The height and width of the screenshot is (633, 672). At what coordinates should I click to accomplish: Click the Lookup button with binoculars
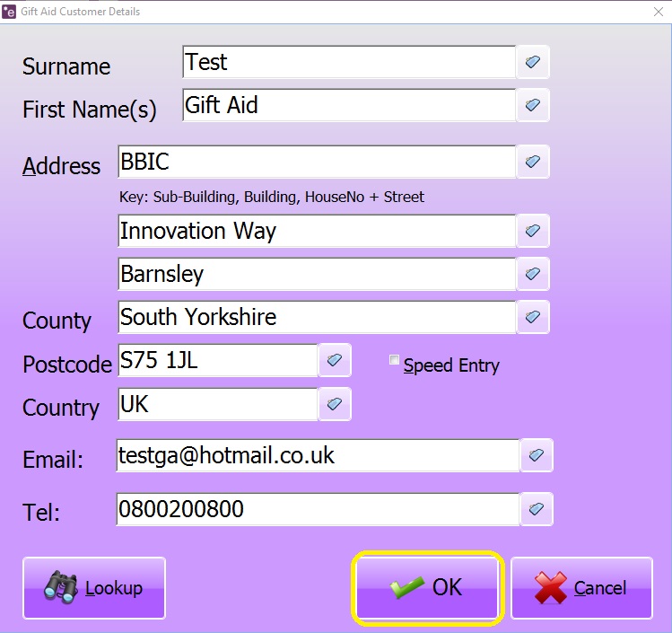tap(94, 588)
